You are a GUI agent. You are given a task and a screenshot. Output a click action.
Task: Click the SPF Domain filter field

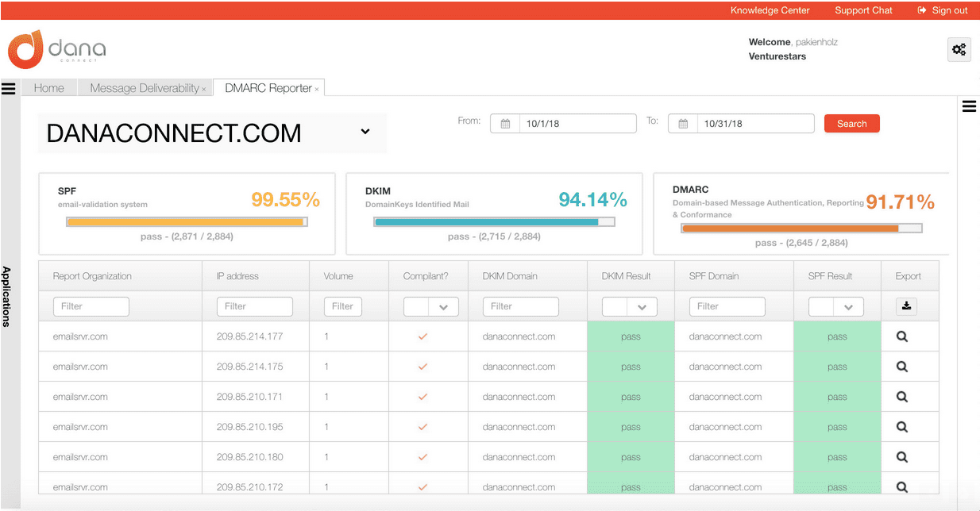pos(727,306)
